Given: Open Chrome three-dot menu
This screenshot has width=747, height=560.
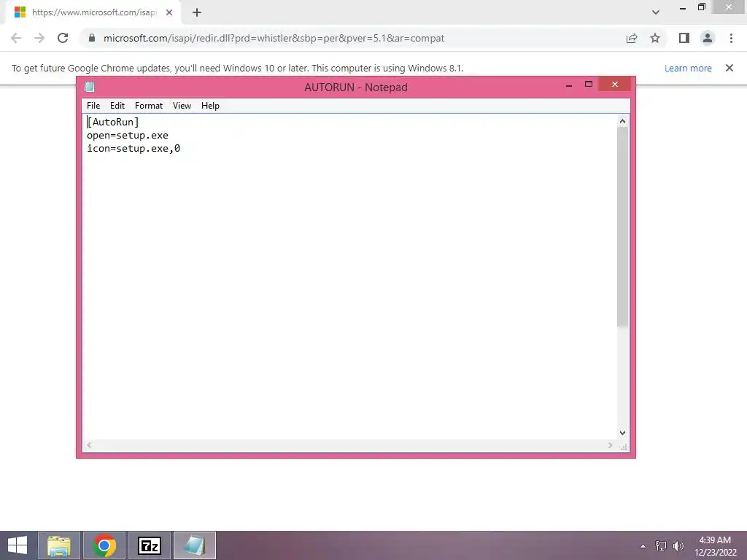Looking at the screenshot, I should [731, 38].
